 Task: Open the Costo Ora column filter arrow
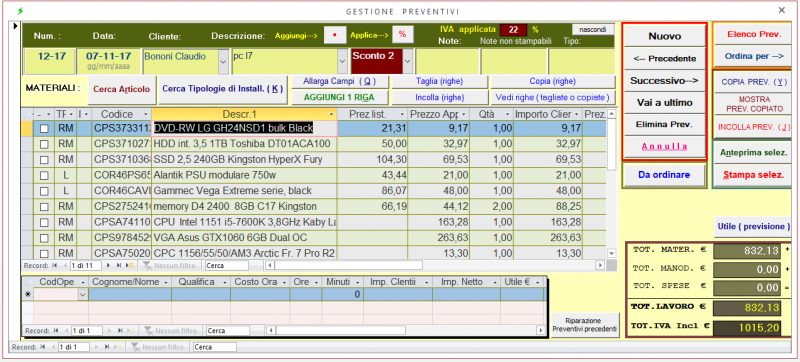[284, 282]
